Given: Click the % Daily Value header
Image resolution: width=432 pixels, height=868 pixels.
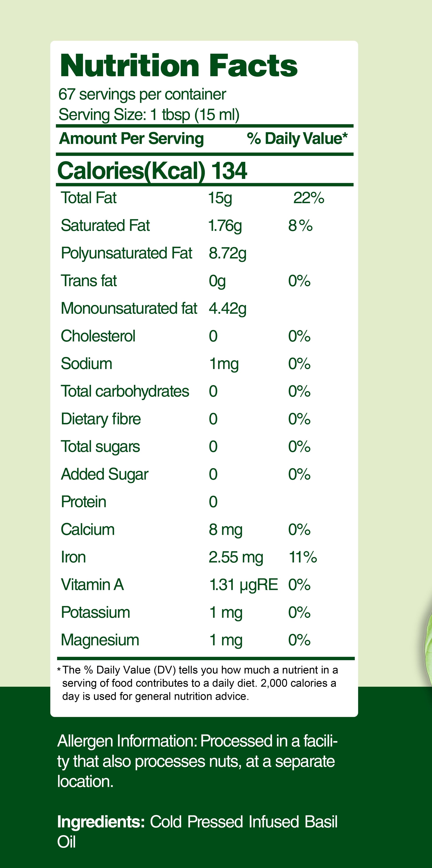Looking at the screenshot, I should coord(297,139).
